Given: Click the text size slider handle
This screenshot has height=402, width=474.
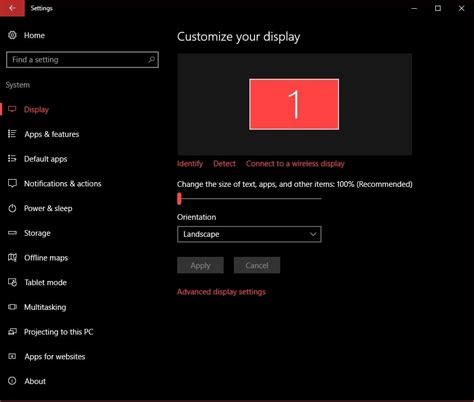Looking at the screenshot, I should click(179, 198).
